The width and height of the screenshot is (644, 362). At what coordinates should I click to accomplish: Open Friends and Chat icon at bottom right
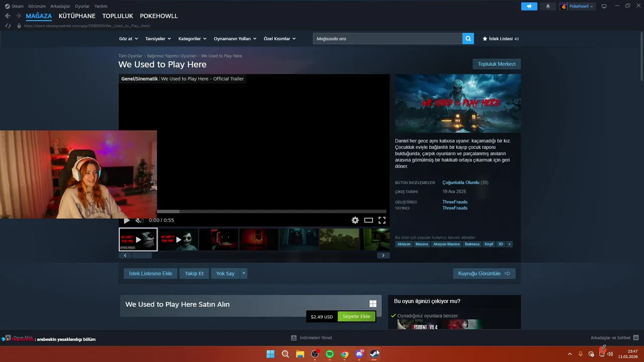pyautogui.click(x=635, y=338)
